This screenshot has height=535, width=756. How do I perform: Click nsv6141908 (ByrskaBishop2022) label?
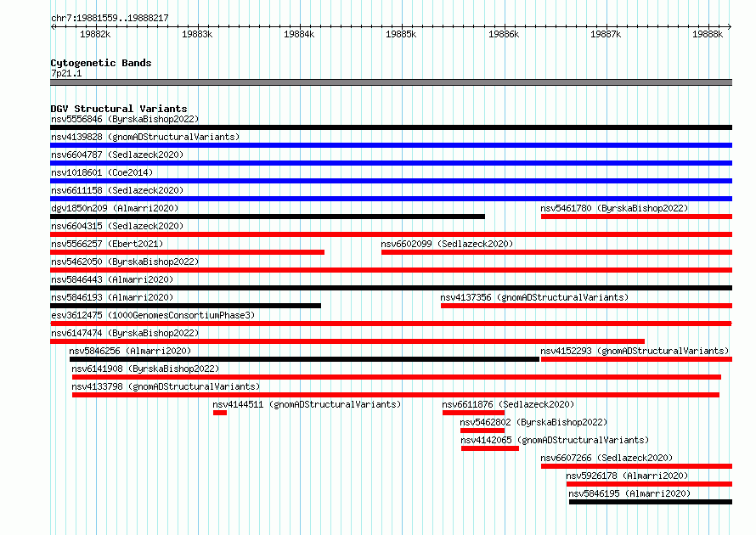click(x=145, y=369)
